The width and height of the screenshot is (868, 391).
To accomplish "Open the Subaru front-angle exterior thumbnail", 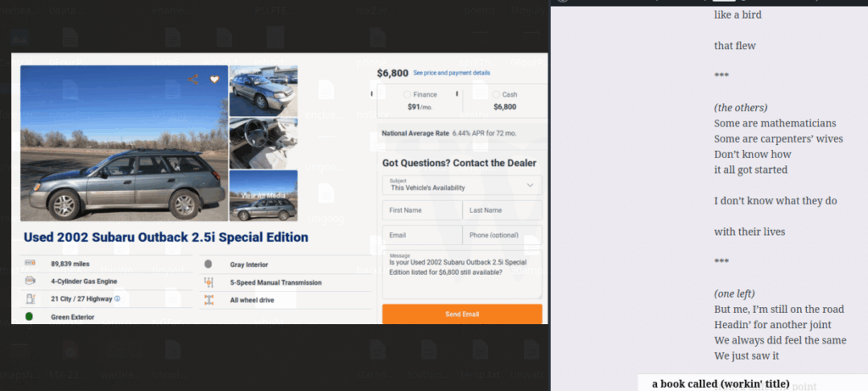I will (x=264, y=91).
